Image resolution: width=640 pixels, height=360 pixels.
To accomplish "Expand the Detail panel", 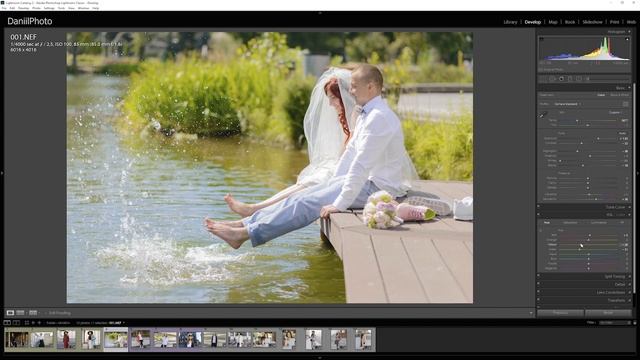I will [629, 284].
